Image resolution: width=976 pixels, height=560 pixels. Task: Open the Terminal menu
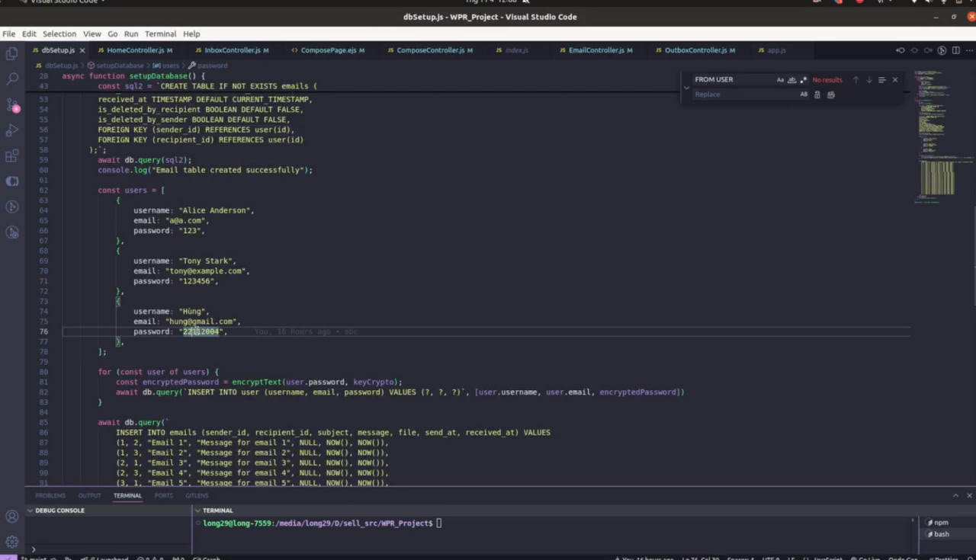click(x=160, y=34)
